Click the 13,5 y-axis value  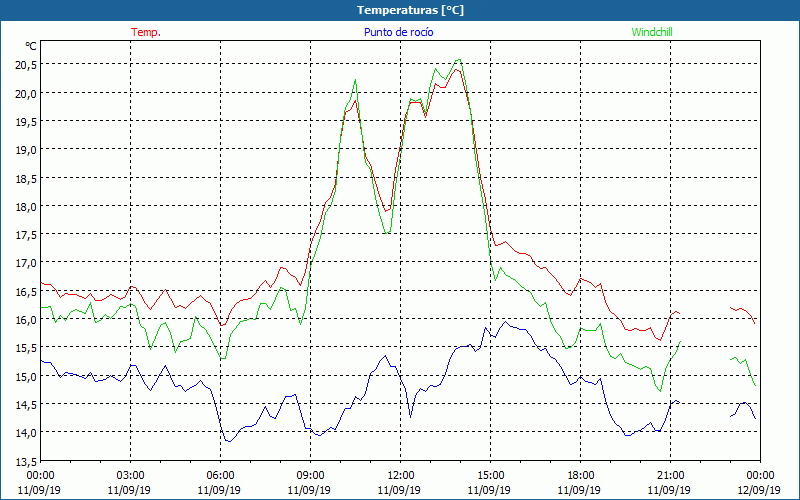[27, 461]
